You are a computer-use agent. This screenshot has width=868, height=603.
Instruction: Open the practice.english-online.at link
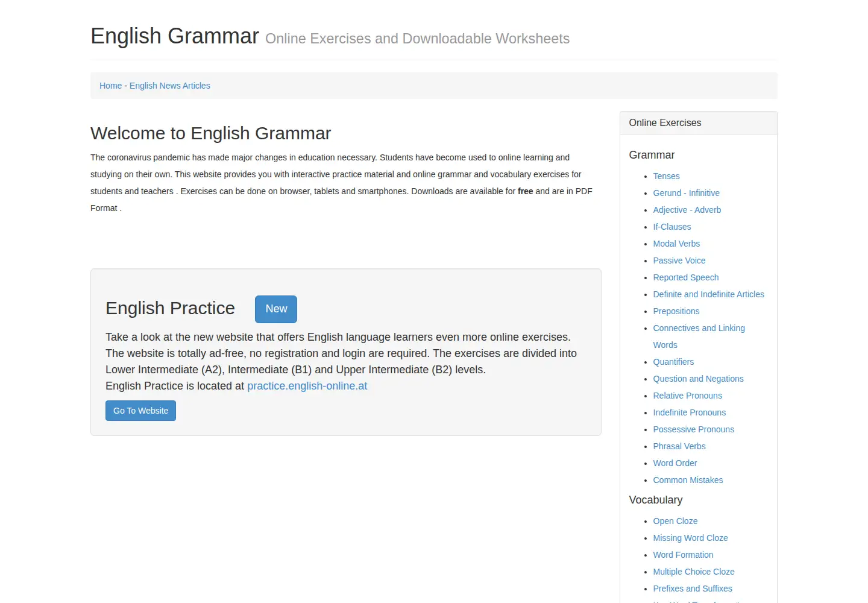click(x=307, y=386)
